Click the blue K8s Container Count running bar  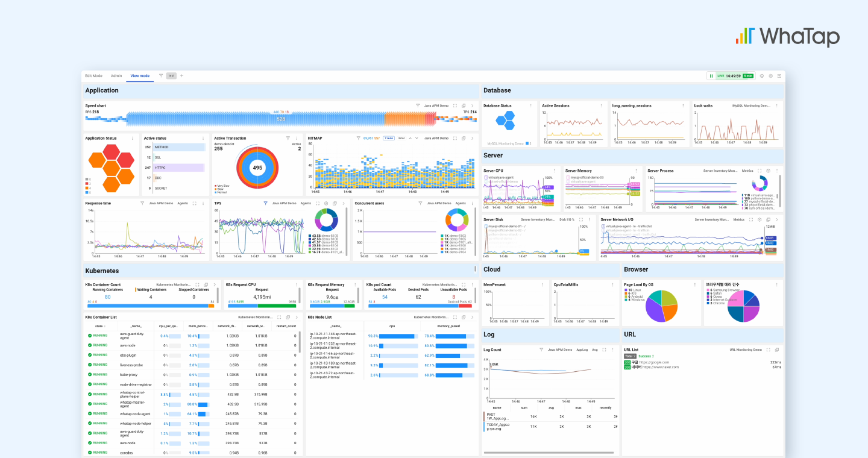(x=147, y=306)
